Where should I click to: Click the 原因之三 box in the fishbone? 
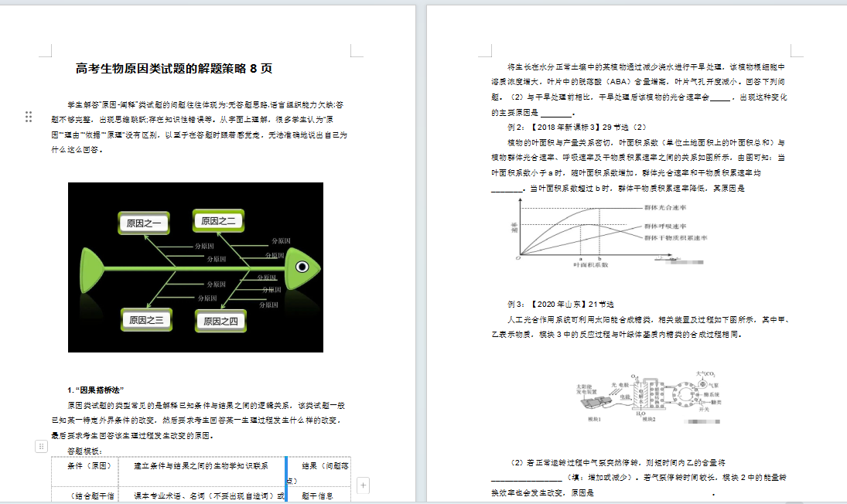pyautogui.click(x=146, y=320)
